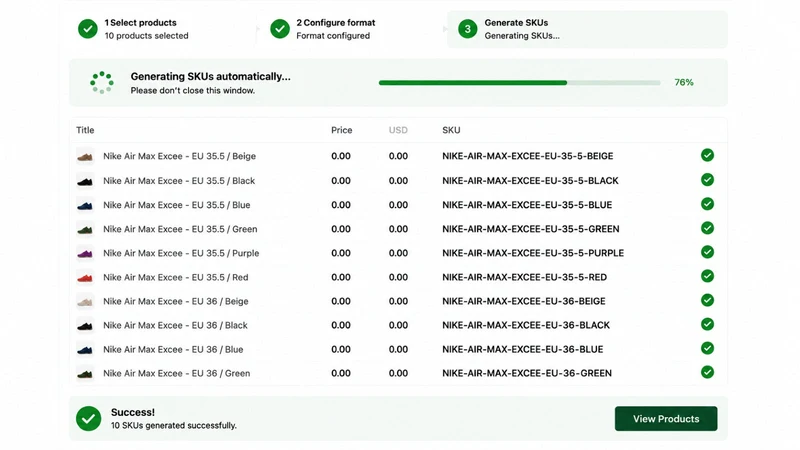Click SKU NIKE-AIR-MAX-EXCEE-EU-36-BLACK
Image resolution: width=800 pixels, height=450 pixels.
click(526, 326)
